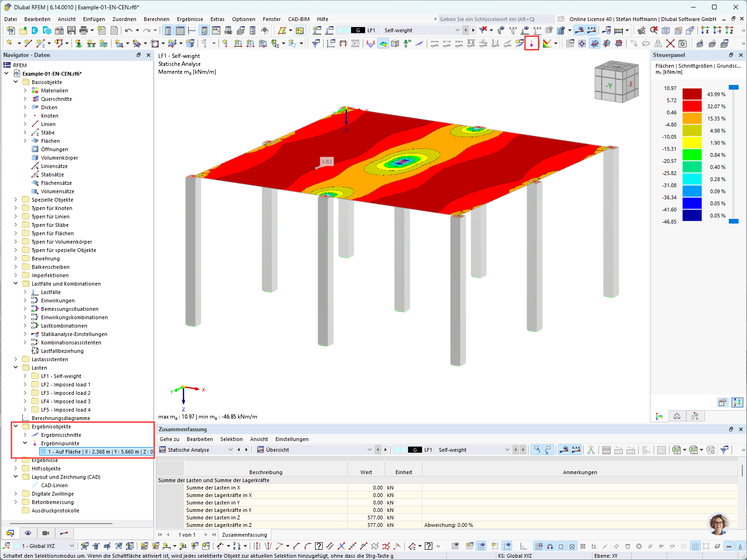Open the navigator Views eye tab

tap(28, 533)
